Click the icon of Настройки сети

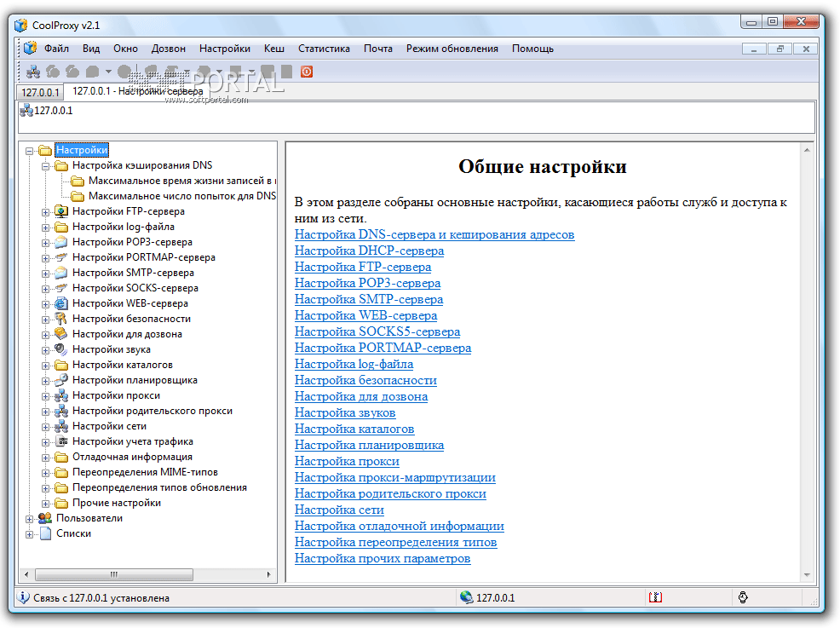pyautogui.click(x=61, y=426)
